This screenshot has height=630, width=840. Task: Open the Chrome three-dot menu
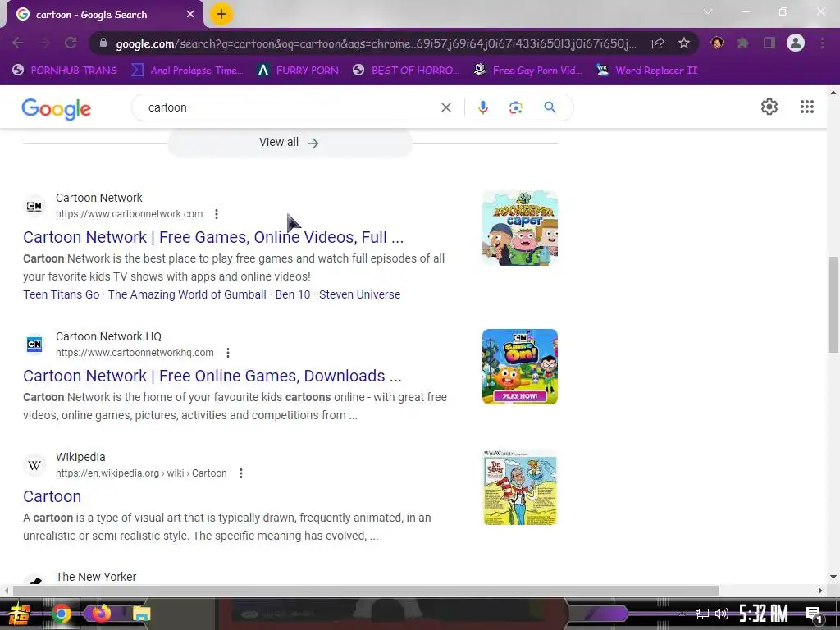click(x=822, y=43)
